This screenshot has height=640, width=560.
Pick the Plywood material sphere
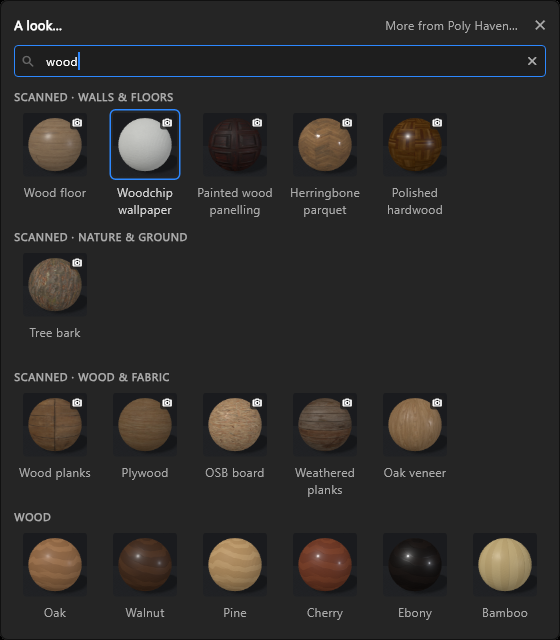pos(145,424)
